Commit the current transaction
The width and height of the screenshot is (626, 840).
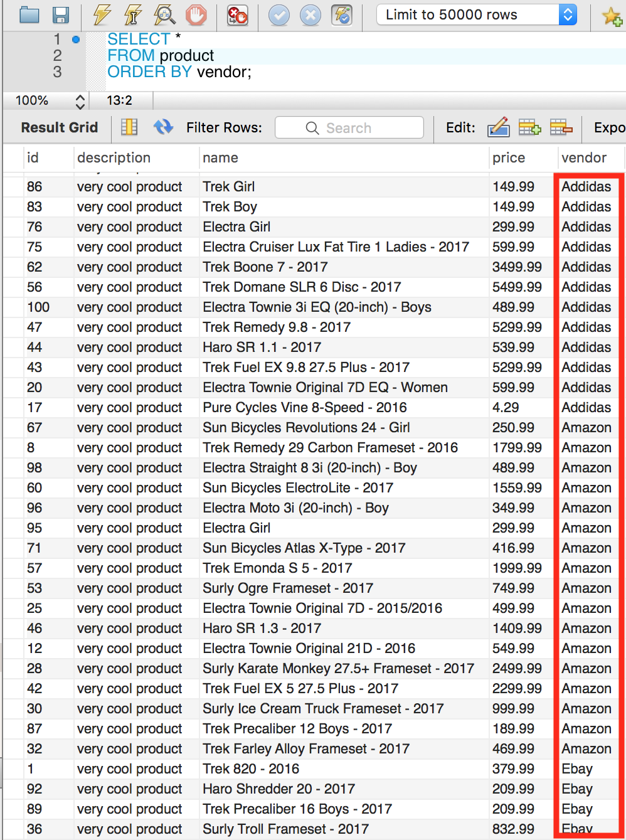(x=279, y=14)
